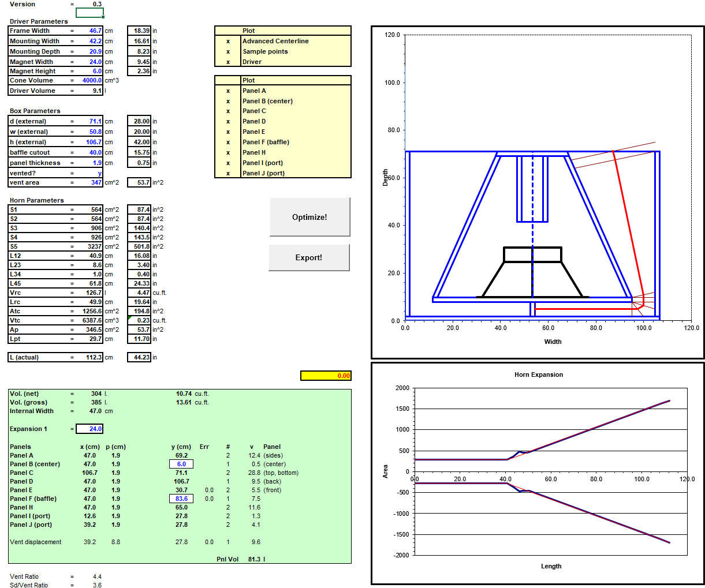Viewport: 705px width, 588px height.
Task: Select the panel thickness value 1.9 cell
Action: (90, 163)
